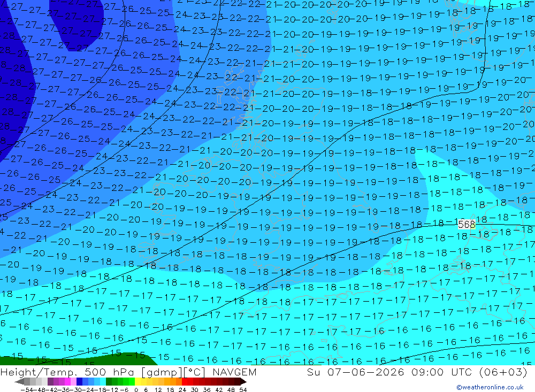Click the 568 height contour label

[467, 225]
